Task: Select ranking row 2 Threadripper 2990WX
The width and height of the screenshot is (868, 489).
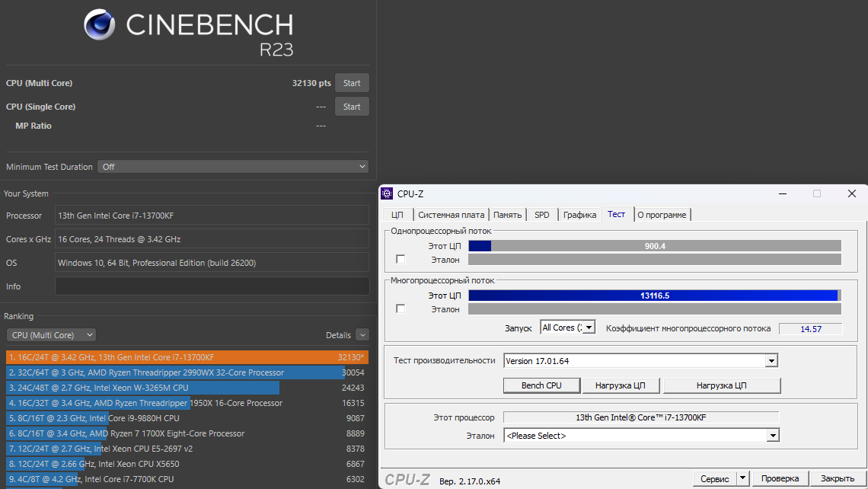Action: tap(187, 372)
